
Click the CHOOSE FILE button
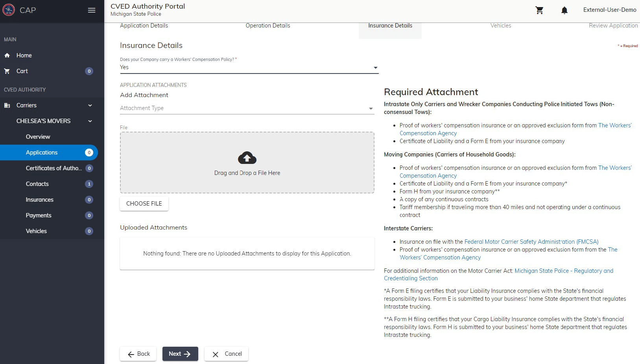pyautogui.click(x=144, y=204)
